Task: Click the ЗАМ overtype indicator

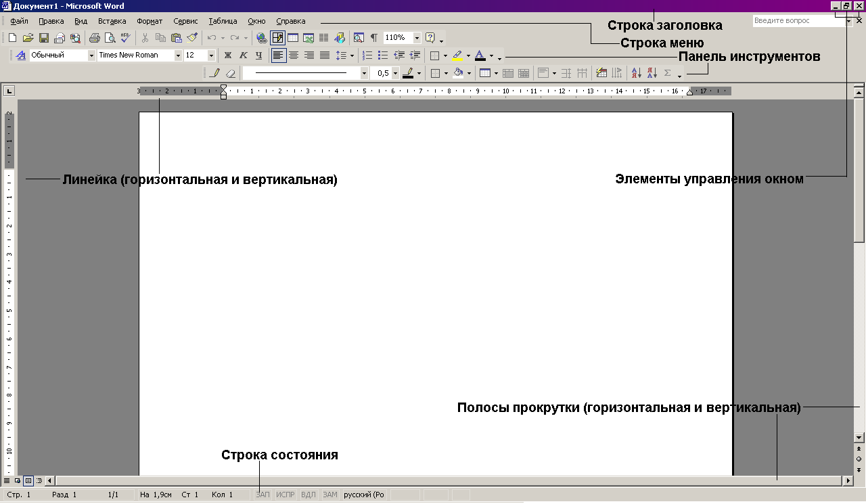Action: [330, 495]
